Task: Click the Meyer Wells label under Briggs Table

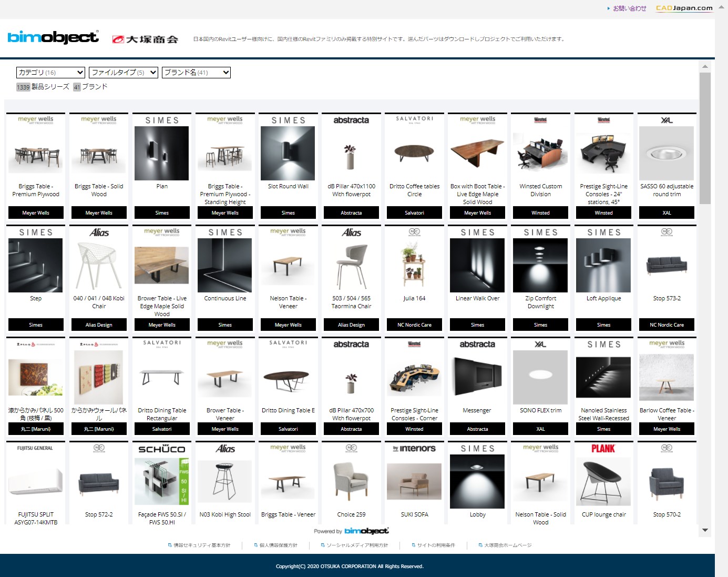Action: click(35, 212)
